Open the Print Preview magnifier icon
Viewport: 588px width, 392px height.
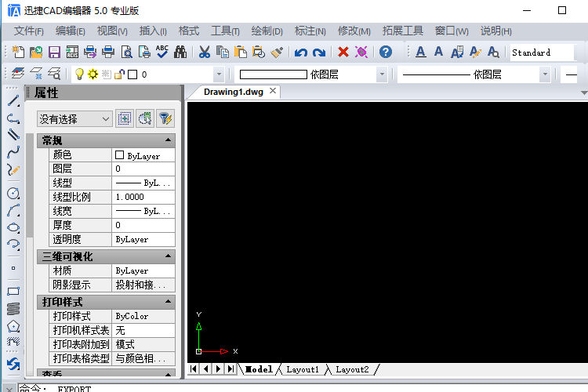point(127,52)
